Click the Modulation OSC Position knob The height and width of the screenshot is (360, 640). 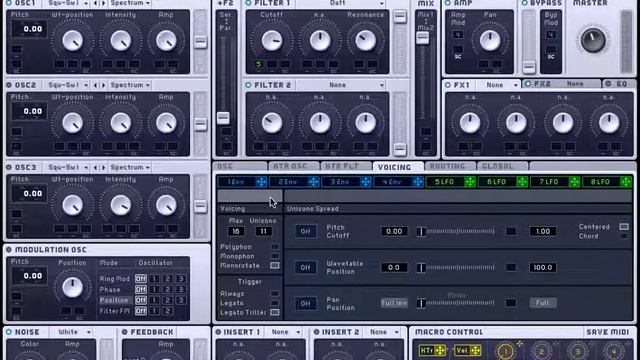point(72,287)
